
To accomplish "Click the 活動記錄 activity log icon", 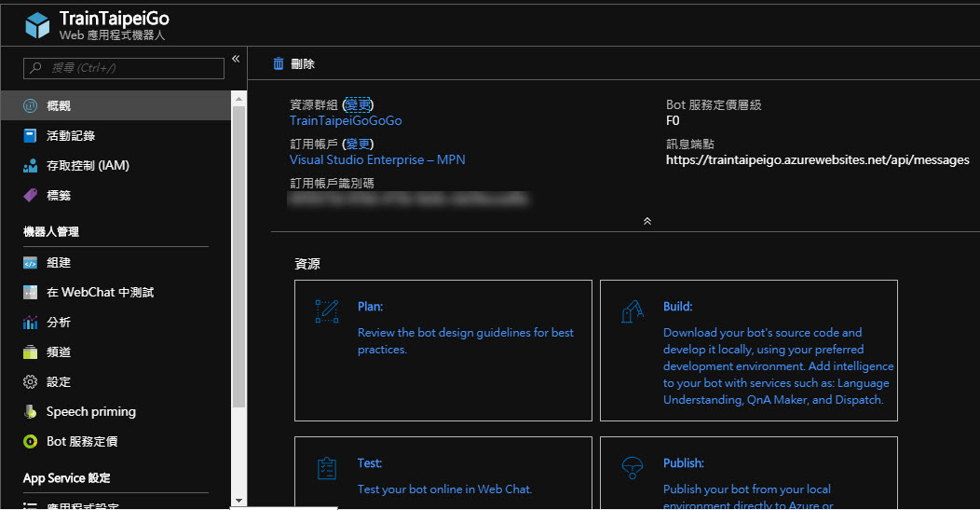I will point(30,135).
